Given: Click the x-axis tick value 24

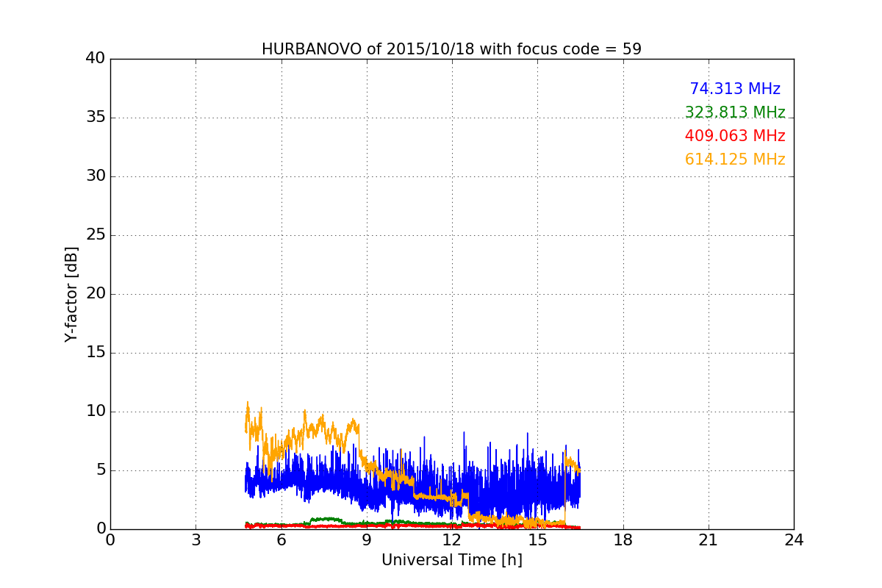Looking at the screenshot, I should click(x=794, y=540).
